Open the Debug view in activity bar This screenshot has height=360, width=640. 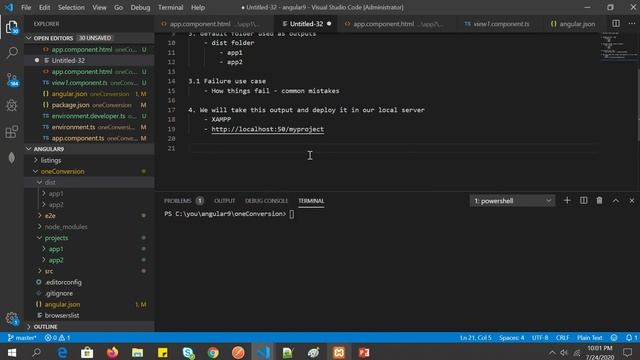(12, 105)
